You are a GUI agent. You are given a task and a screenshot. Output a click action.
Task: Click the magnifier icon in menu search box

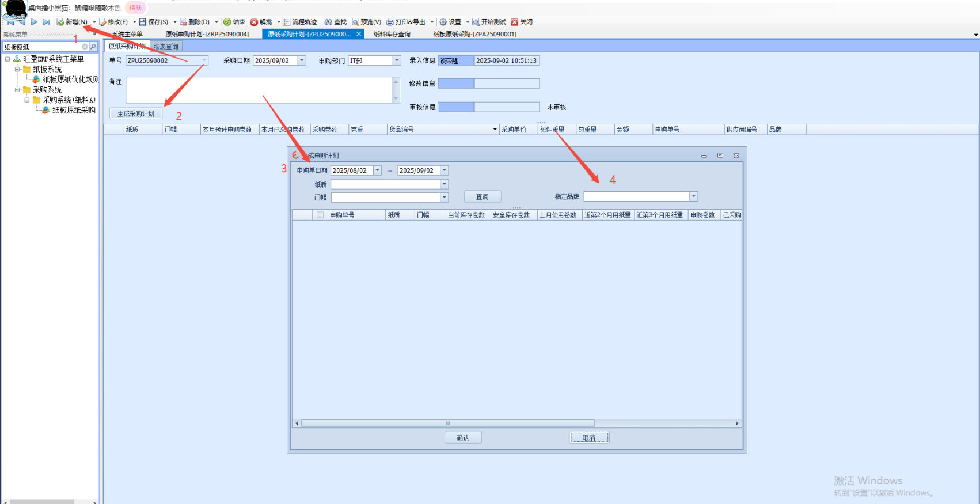click(93, 47)
